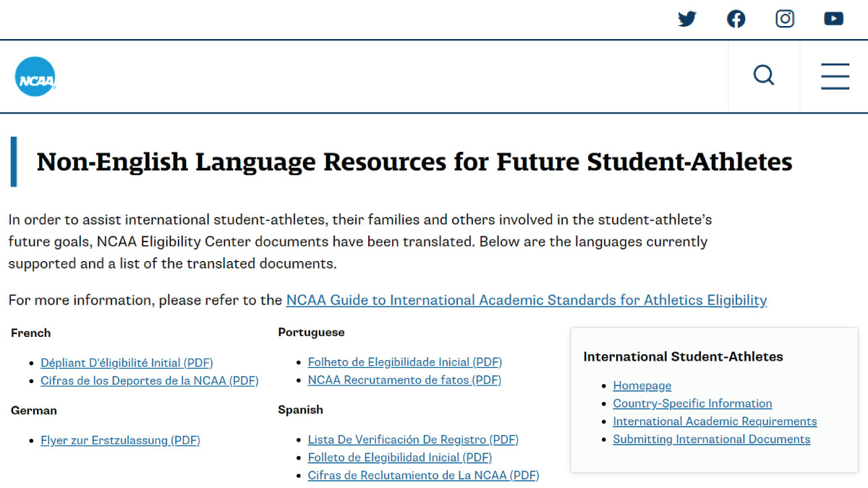Open Folheto de Elegibilidade Inicial PDF
This screenshot has height=488, width=868.
click(404, 361)
